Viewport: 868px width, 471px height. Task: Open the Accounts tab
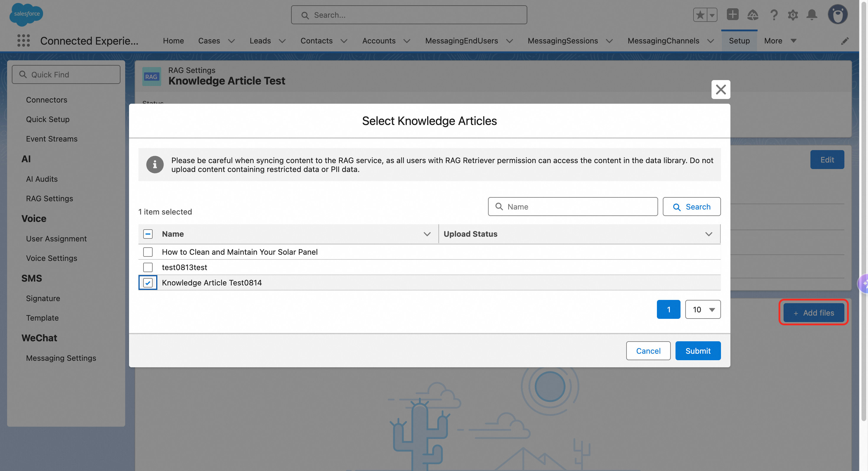[x=379, y=41]
